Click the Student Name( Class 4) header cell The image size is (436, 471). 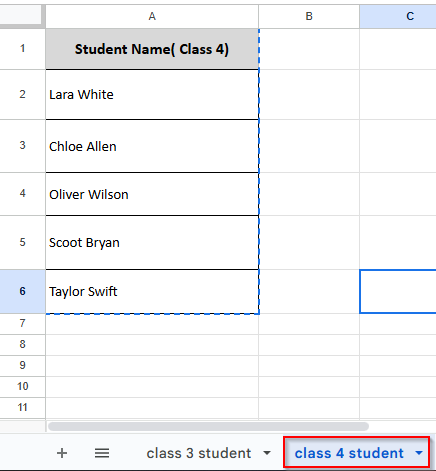[152, 49]
